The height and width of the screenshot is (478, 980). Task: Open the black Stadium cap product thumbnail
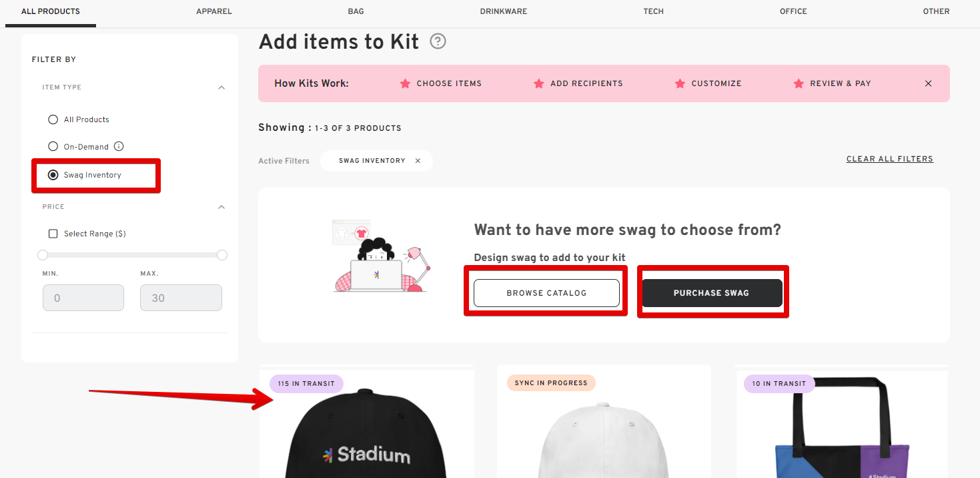point(367,434)
